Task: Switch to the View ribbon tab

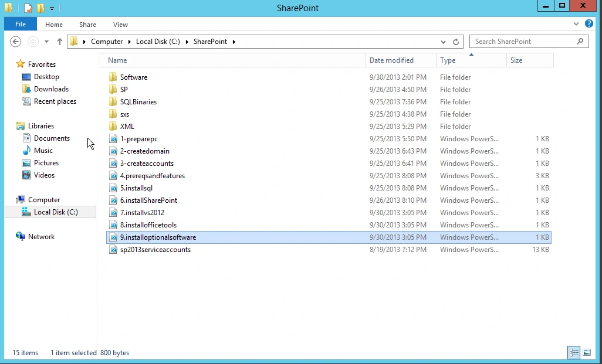Action: coord(120,25)
